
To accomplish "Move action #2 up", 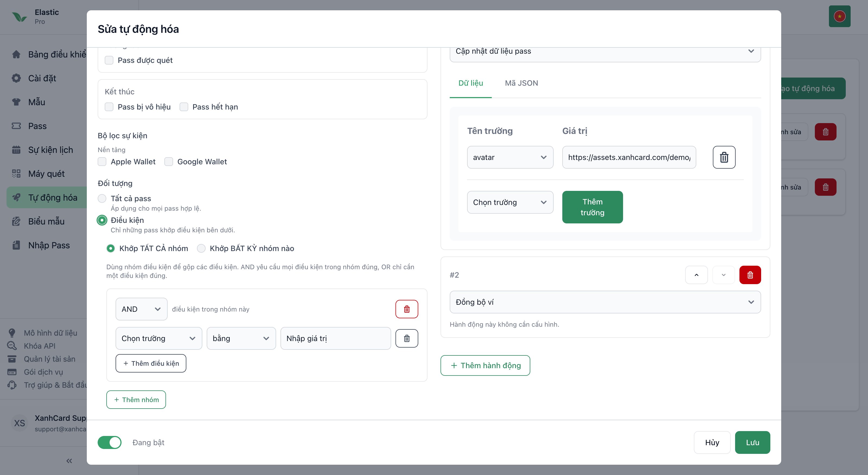I will coord(696,275).
